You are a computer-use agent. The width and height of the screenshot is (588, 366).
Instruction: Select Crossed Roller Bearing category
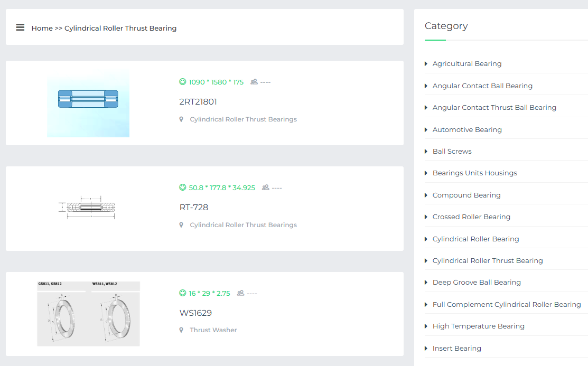(x=471, y=217)
